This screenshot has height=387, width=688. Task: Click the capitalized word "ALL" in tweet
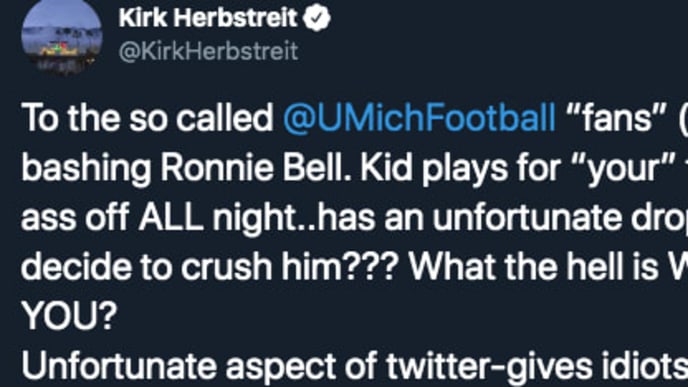pyautogui.click(x=171, y=218)
